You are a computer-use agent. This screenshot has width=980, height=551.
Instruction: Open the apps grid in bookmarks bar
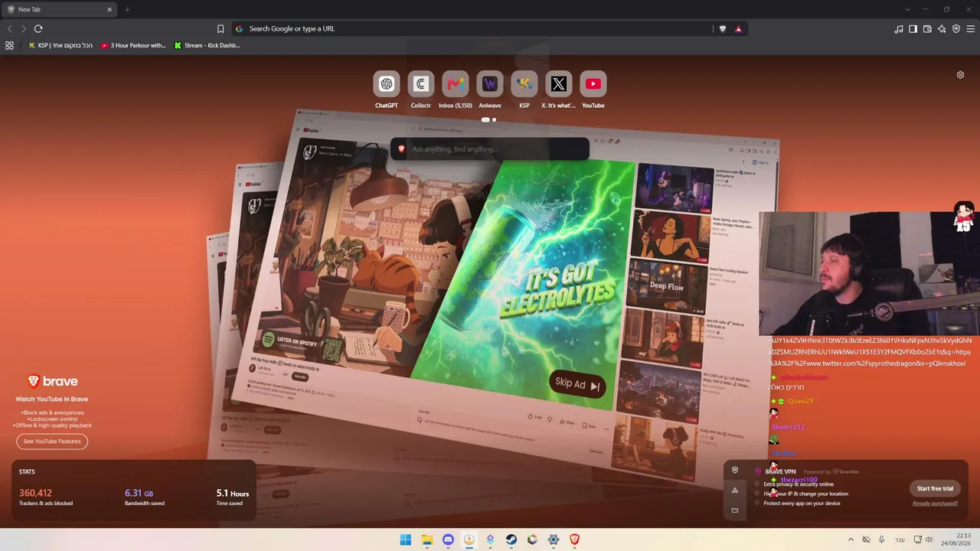point(9,46)
